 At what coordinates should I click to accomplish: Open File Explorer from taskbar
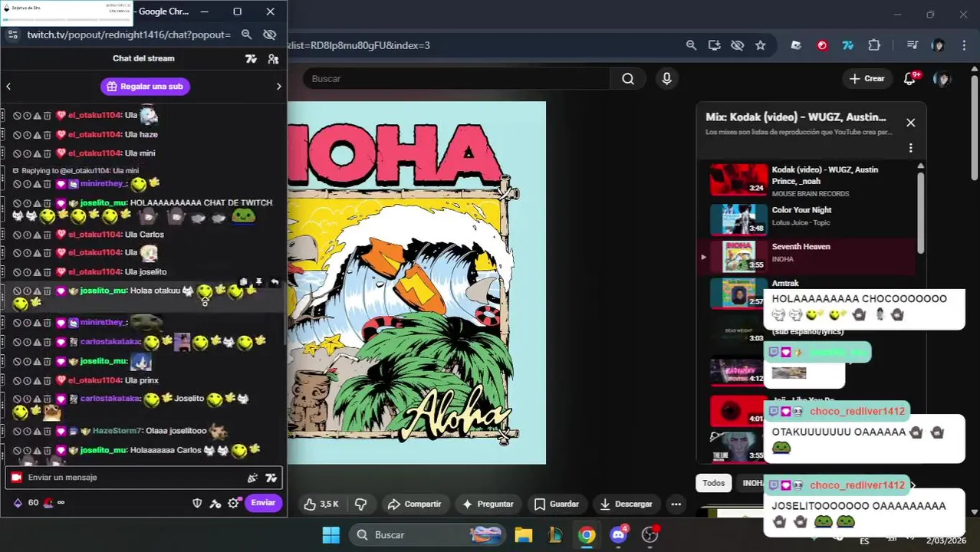click(524, 535)
